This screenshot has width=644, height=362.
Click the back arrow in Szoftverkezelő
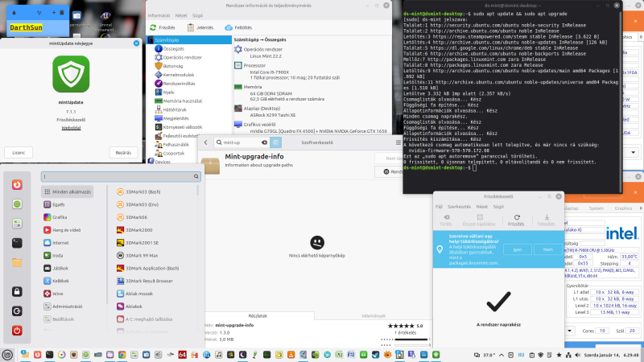[206, 142]
